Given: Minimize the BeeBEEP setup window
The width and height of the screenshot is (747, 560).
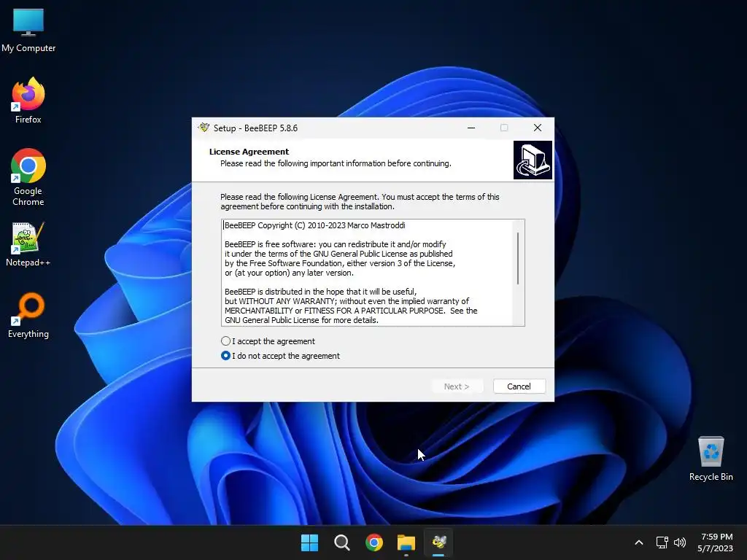Looking at the screenshot, I should (471, 128).
